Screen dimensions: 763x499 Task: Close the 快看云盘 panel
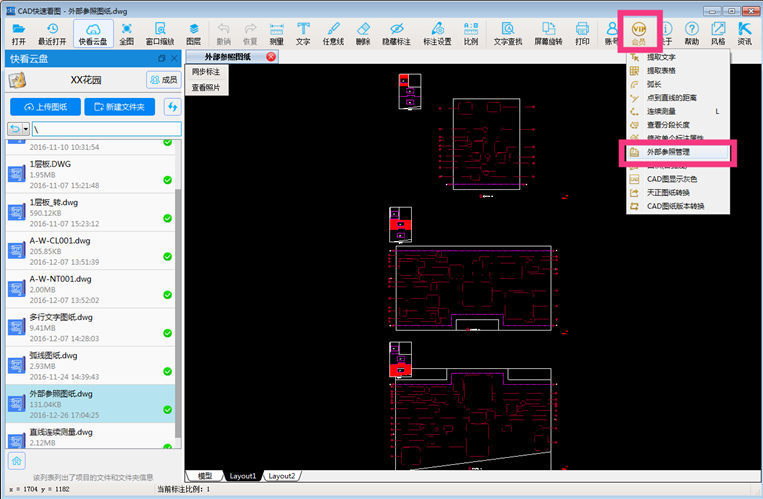pos(175,58)
